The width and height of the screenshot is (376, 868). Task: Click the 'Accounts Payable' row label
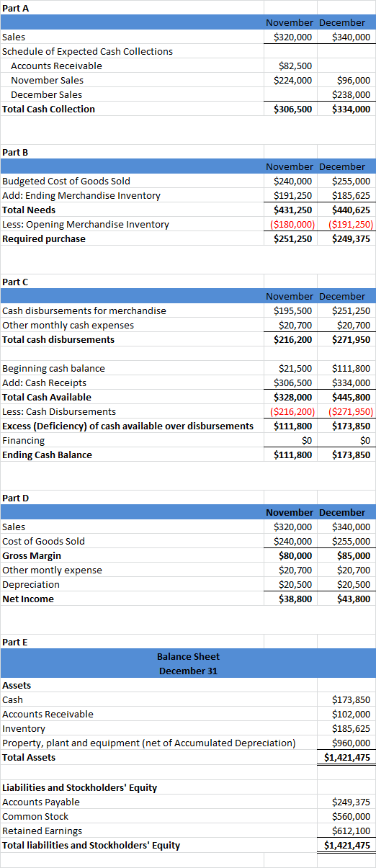pos(41,802)
